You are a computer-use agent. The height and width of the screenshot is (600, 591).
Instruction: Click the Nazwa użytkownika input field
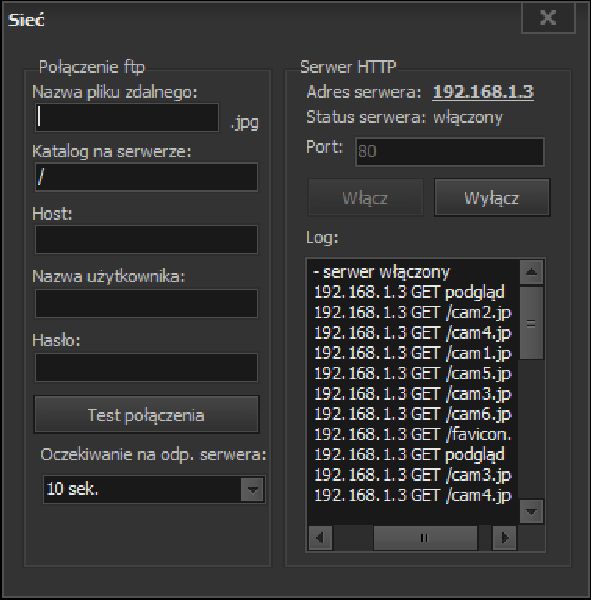click(x=146, y=304)
